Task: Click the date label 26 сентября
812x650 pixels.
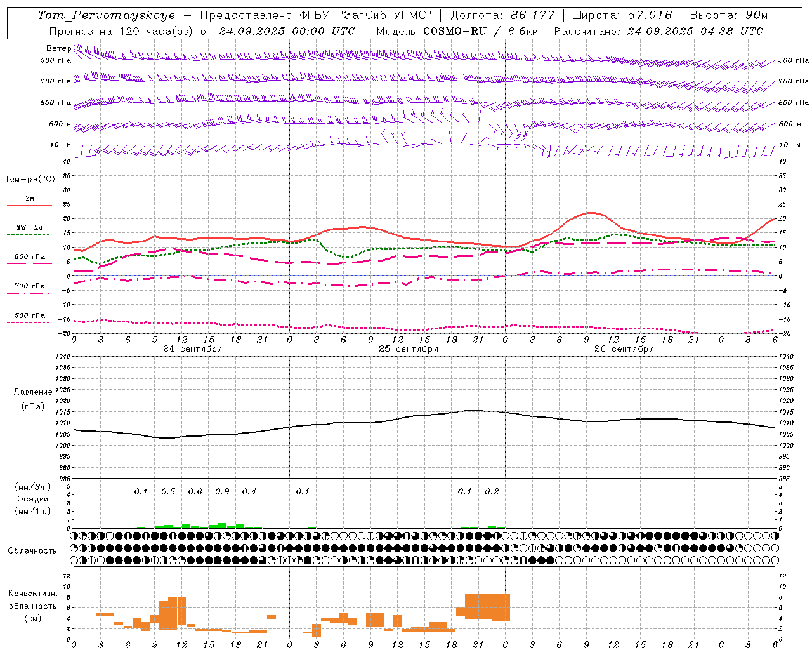Action: tap(624, 349)
